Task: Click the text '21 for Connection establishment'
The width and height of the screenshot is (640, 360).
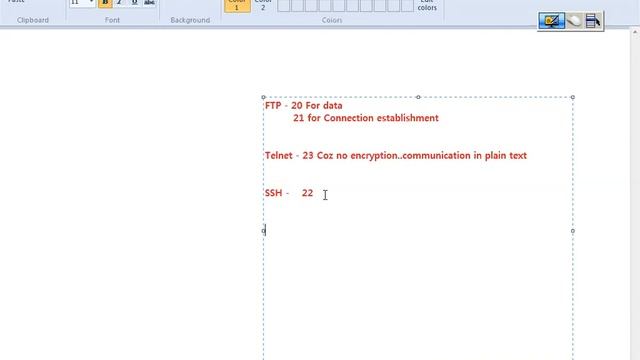Action: coord(366,118)
